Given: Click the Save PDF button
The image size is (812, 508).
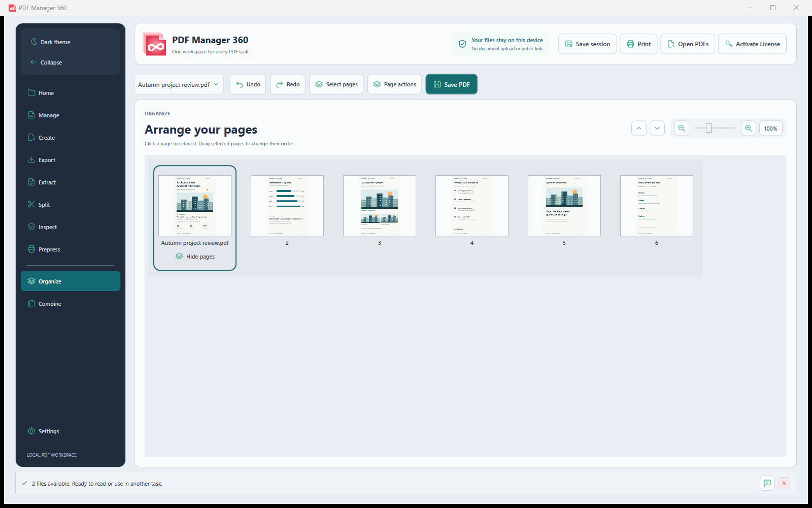Looking at the screenshot, I should [451, 84].
